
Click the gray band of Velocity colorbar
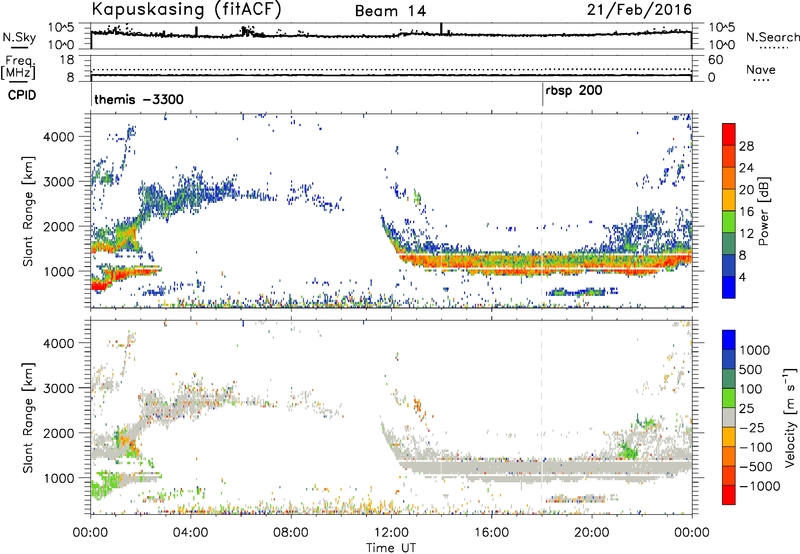pos(729,418)
